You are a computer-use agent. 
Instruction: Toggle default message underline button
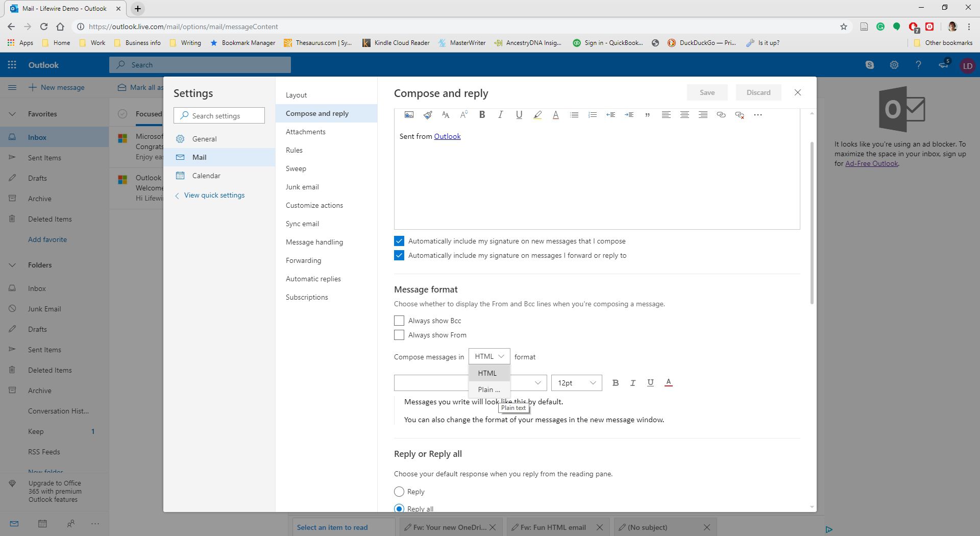pyautogui.click(x=650, y=383)
